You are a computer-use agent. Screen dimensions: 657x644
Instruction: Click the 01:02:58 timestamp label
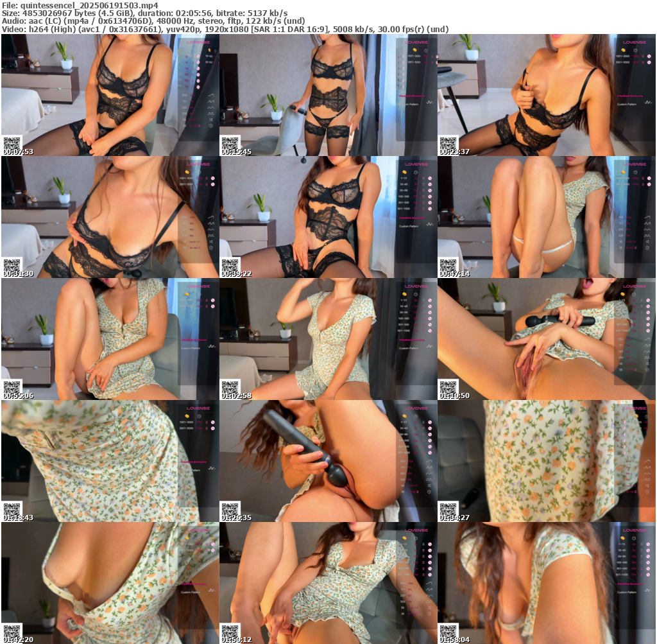(x=236, y=396)
